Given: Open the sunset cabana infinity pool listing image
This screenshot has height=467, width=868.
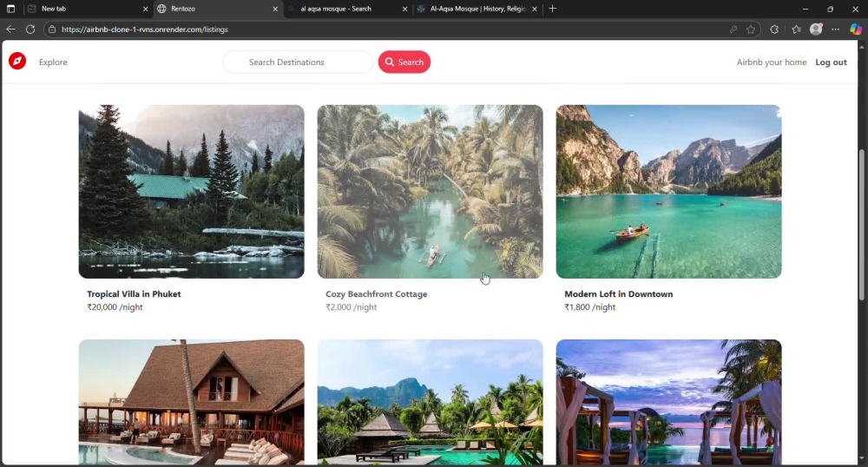Looking at the screenshot, I should click(668, 402).
